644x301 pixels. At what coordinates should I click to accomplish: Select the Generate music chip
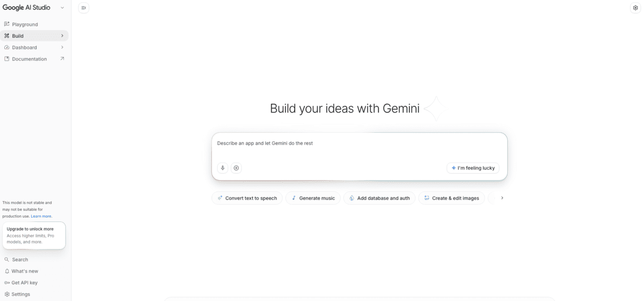tap(313, 198)
